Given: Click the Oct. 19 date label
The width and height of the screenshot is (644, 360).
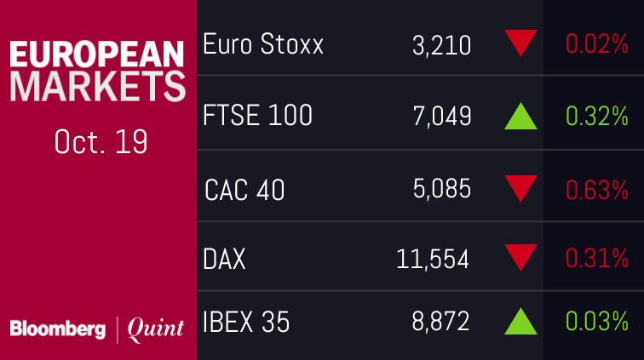Looking at the screenshot, I should (101, 141).
